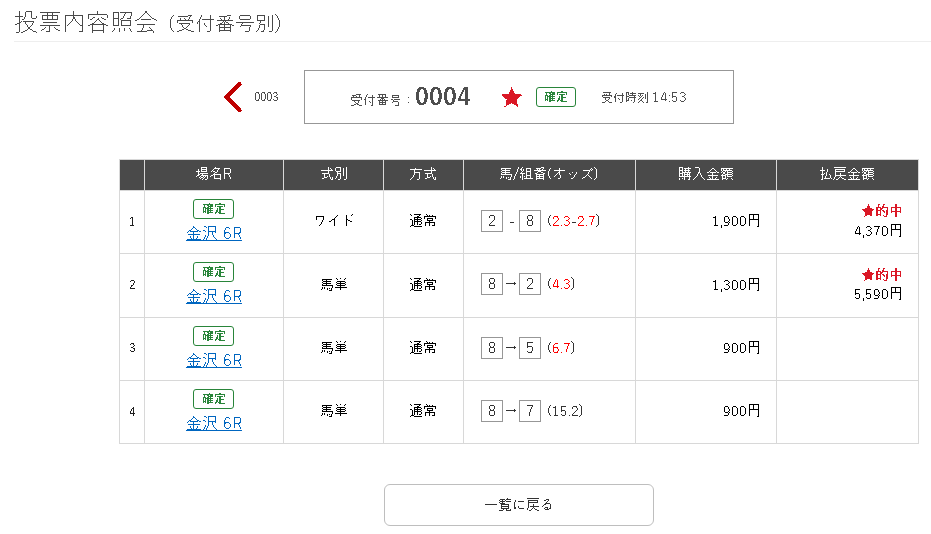Click the 確定 badge in row 4
Screen dimensions: 931x534
[214, 399]
